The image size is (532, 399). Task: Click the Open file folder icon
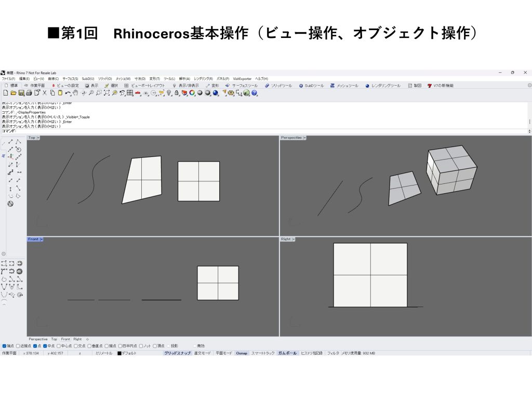[x=14, y=93]
